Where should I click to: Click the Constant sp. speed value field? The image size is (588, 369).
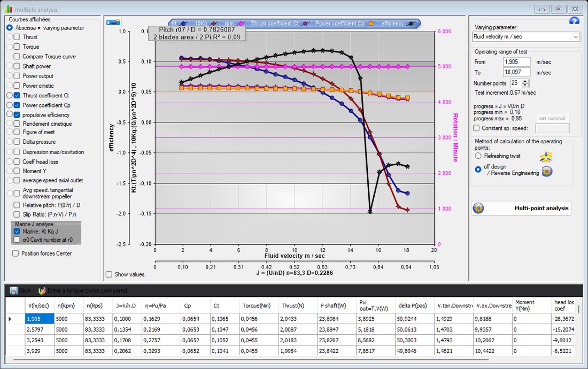point(552,128)
